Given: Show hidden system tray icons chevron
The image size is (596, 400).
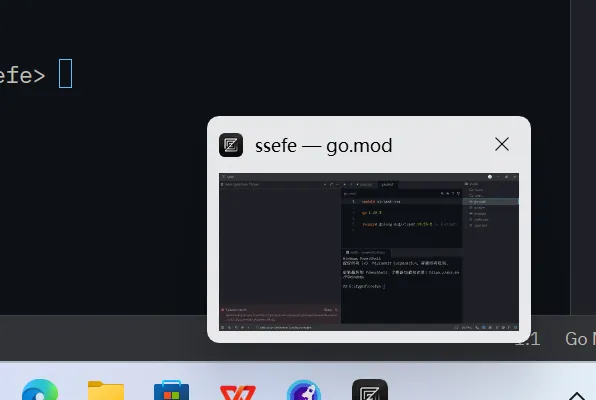Looking at the screenshot, I should pyautogui.click(x=577, y=396).
